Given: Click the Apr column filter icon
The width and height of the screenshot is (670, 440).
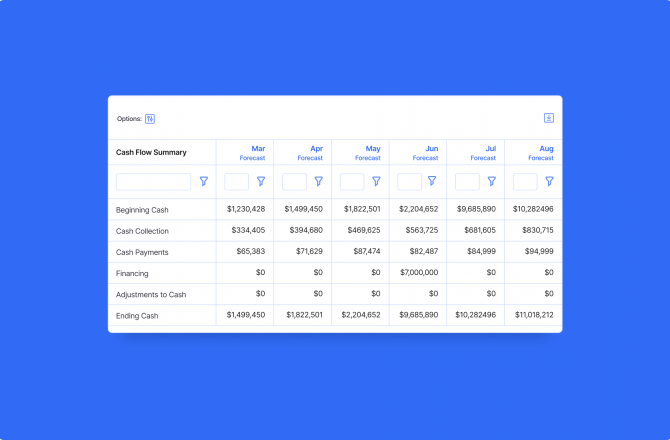Looking at the screenshot, I should pos(319,182).
